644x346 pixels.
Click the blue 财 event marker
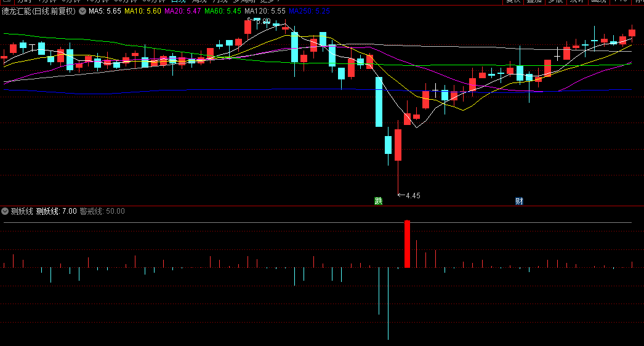(519, 201)
